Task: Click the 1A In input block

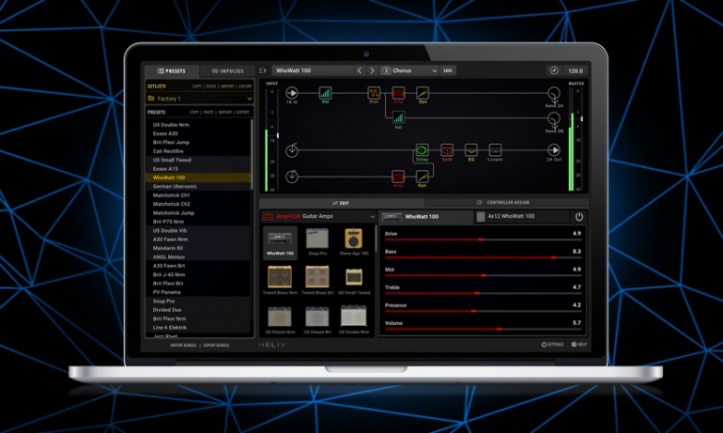Action: [292, 93]
